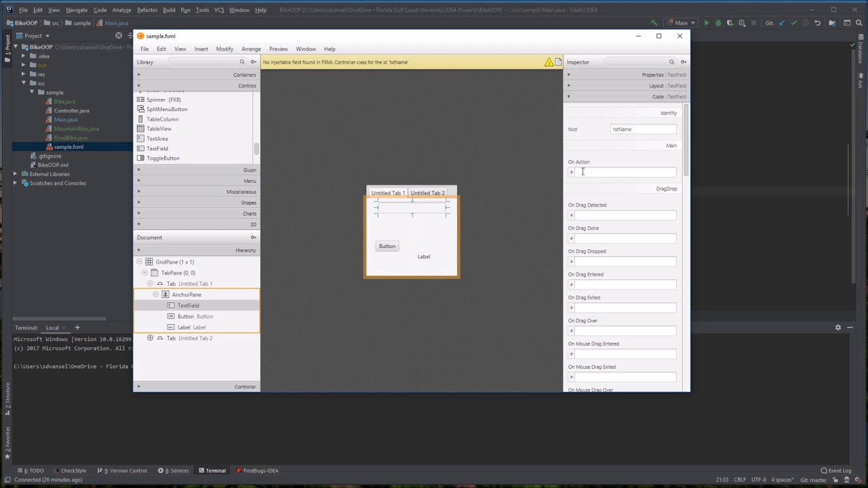Click the Git rollback arrow icon
The width and height of the screenshot is (868, 488).
point(817,23)
